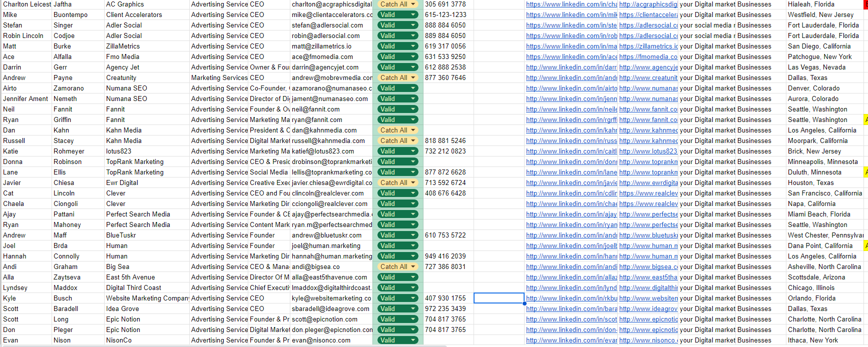
Task: Select the location cell Brick, New Jersey
Action: pos(825,151)
